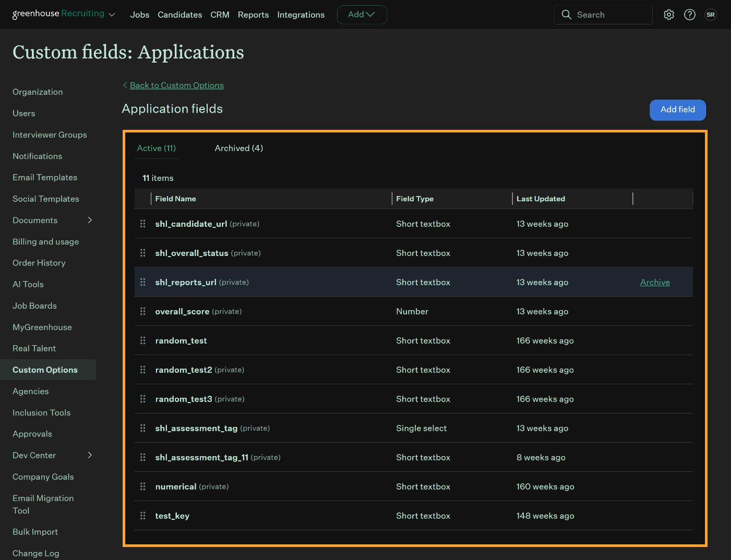
Task: Follow the Back to Custom Options link
Action: pos(176,85)
